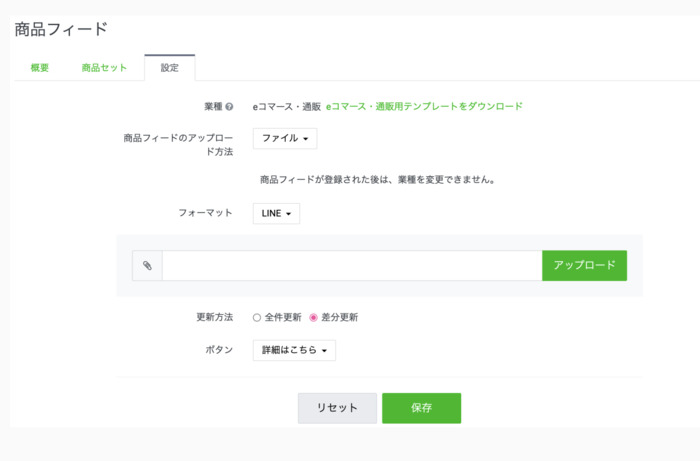
Task: Click the フォーマット field label
Action: [x=204, y=213]
